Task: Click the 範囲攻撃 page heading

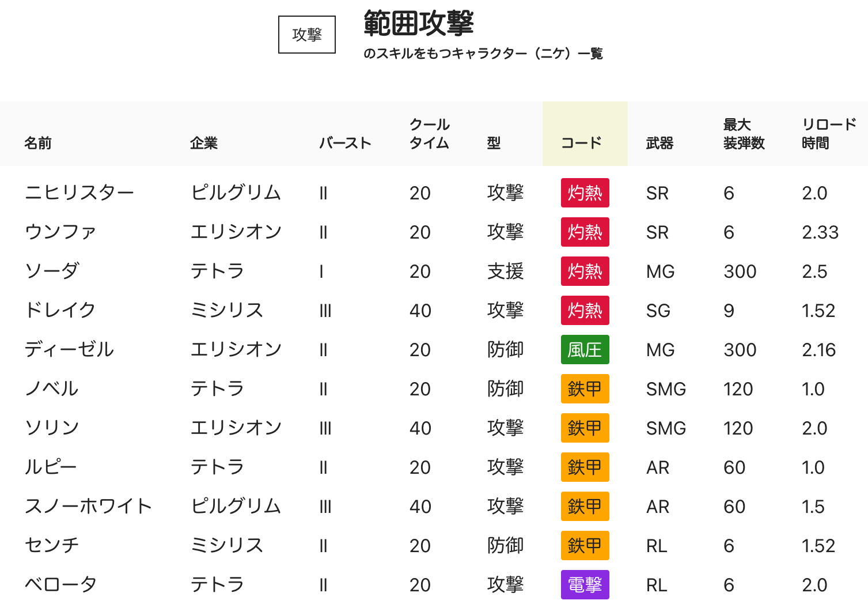Action: [x=418, y=24]
